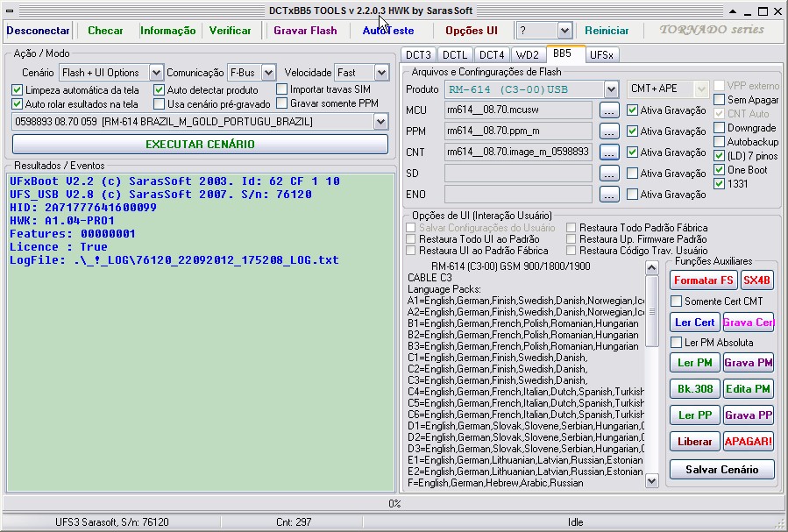Switch to the UFSx tab
This screenshot has height=532, width=788.
[x=601, y=54]
